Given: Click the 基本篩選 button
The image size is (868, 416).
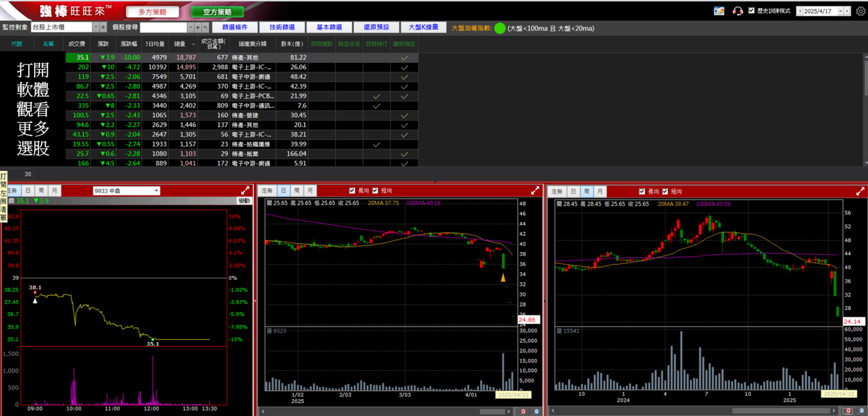Looking at the screenshot, I should (329, 27).
